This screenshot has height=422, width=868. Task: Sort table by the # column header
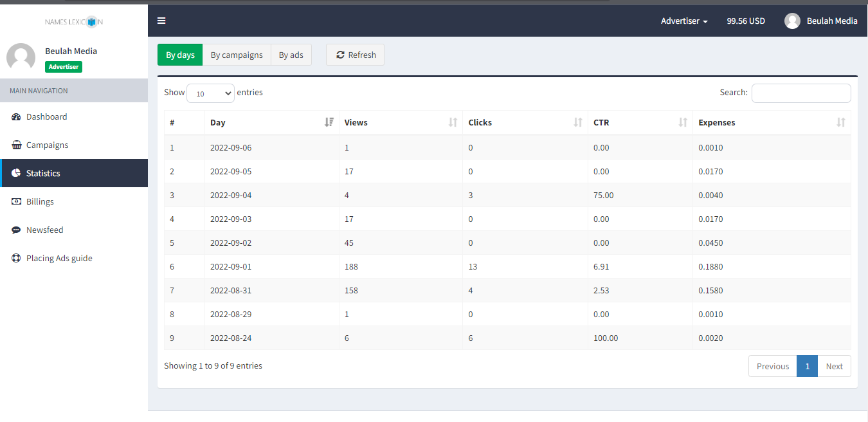185,122
